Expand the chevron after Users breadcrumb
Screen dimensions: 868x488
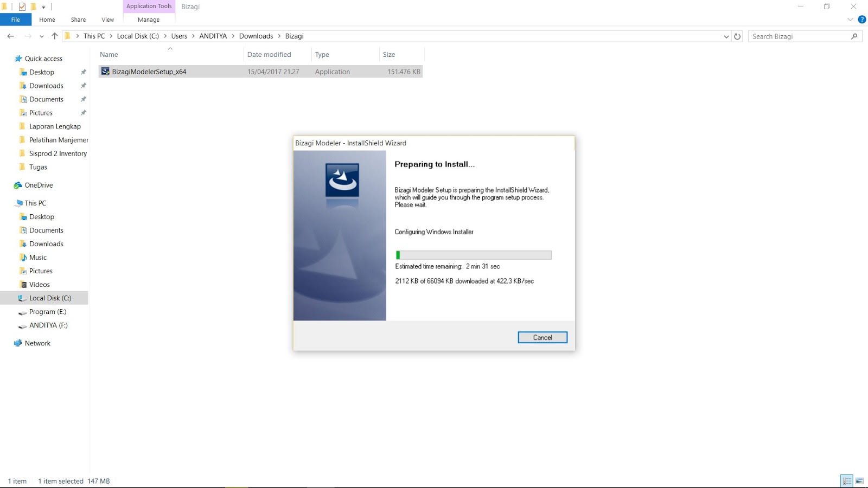[193, 36]
